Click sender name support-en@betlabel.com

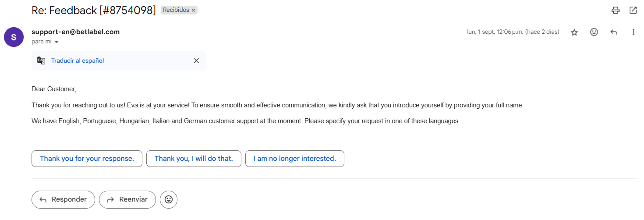pyautogui.click(x=75, y=32)
